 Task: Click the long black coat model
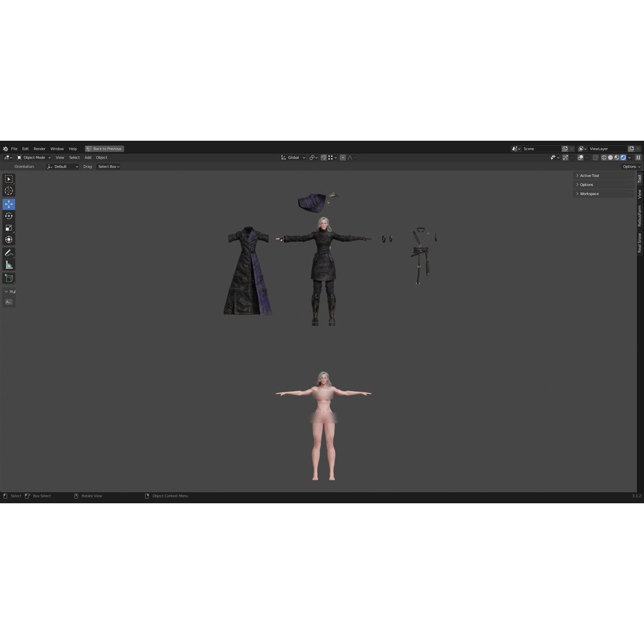point(248,271)
